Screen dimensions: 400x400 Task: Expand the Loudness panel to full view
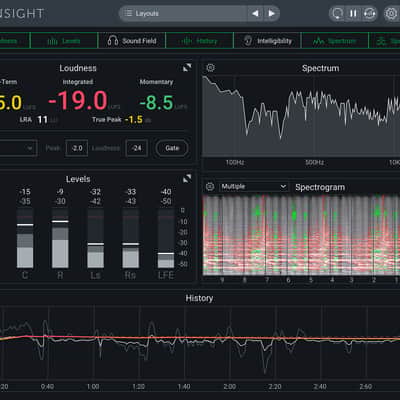187,68
